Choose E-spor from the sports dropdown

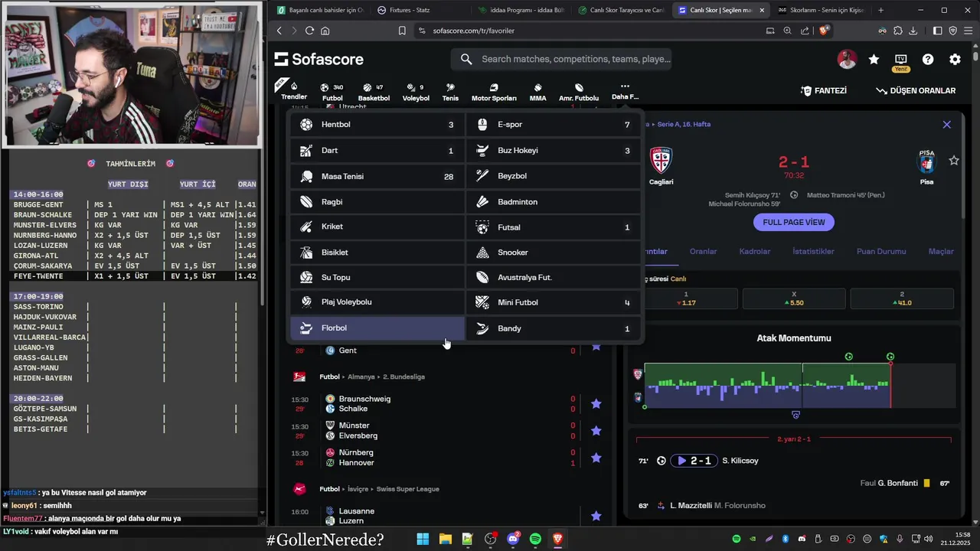pyautogui.click(x=554, y=125)
